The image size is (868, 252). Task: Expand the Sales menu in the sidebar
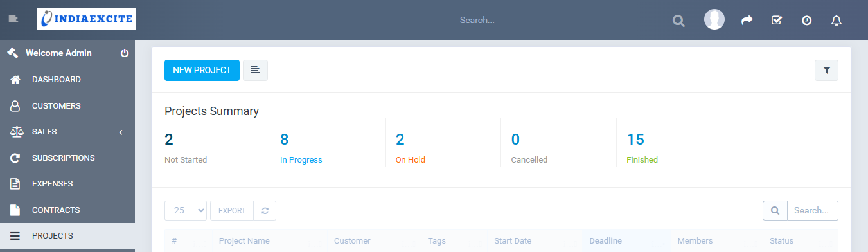[x=67, y=132]
